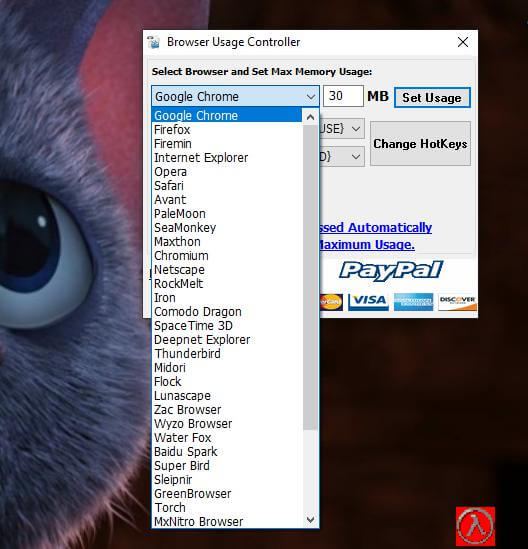Select SeaMonkey from the list
Viewport: 528px width, 549px height.
coord(227,228)
